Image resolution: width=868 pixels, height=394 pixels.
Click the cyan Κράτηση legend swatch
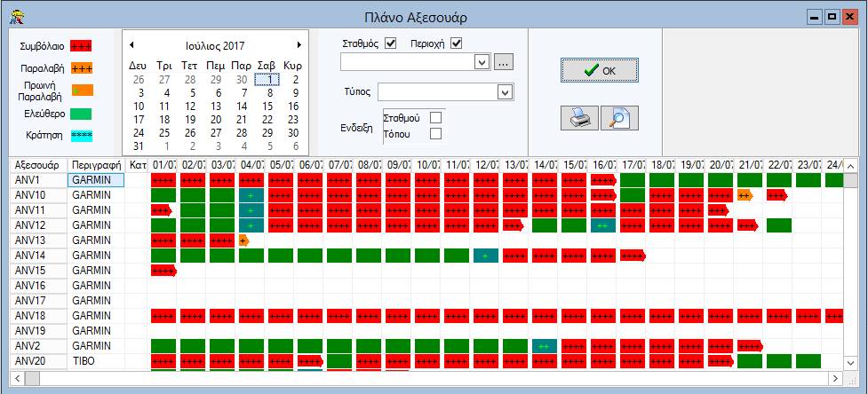(82, 136)
